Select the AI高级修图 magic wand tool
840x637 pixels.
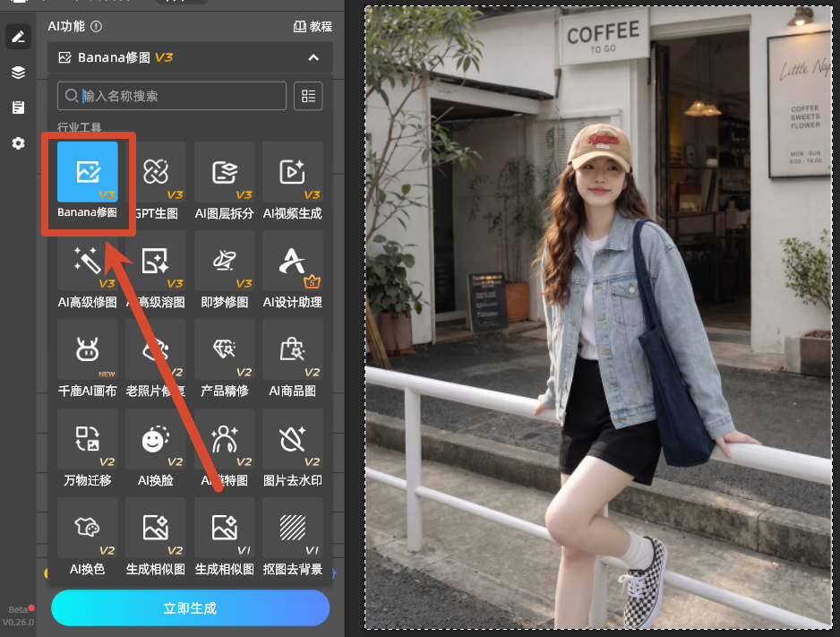88,261
